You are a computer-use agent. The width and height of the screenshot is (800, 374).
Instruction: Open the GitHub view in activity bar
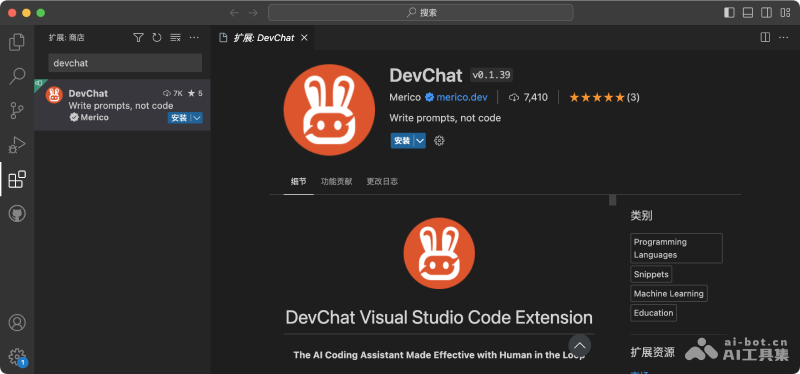coord(17,213)
